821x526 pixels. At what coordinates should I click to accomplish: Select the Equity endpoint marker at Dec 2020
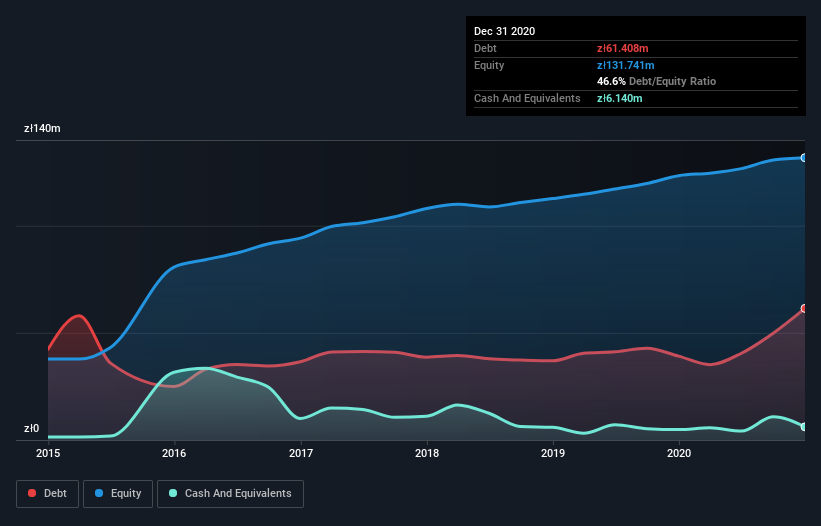[804, 158]
